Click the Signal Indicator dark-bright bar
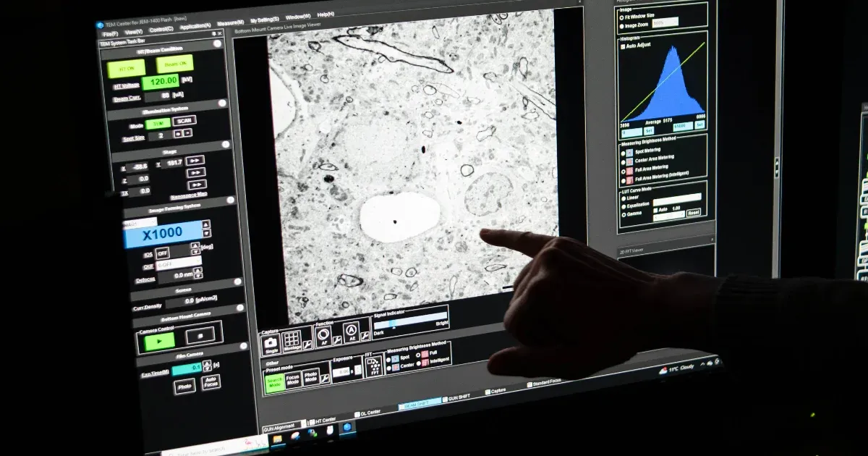 click(409, 319)
